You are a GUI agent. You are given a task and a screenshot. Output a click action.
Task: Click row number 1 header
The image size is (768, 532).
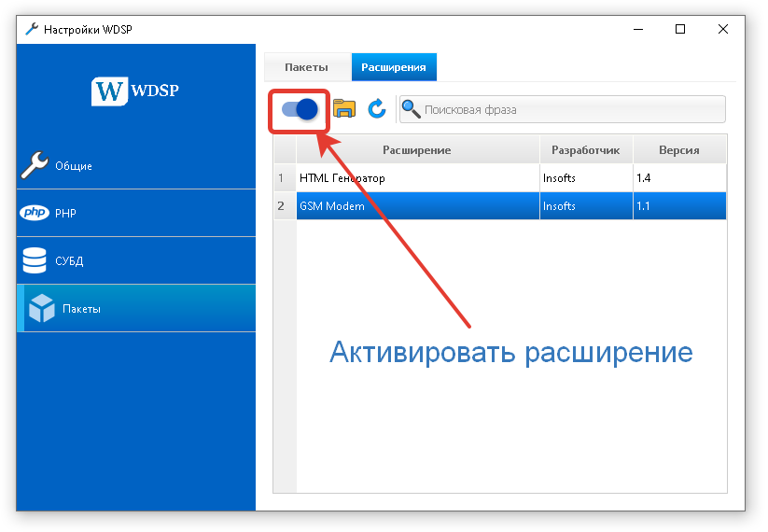[x=285, y=178]
